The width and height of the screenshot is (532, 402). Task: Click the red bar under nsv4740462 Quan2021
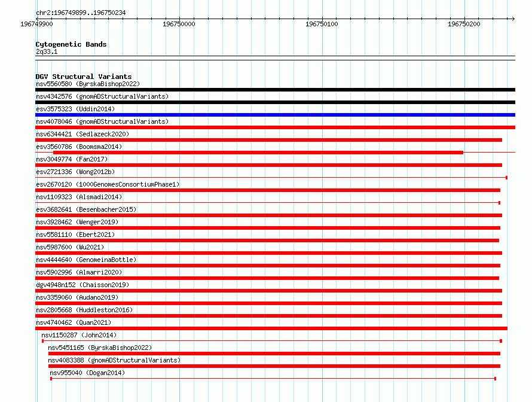tap(271, 328)
